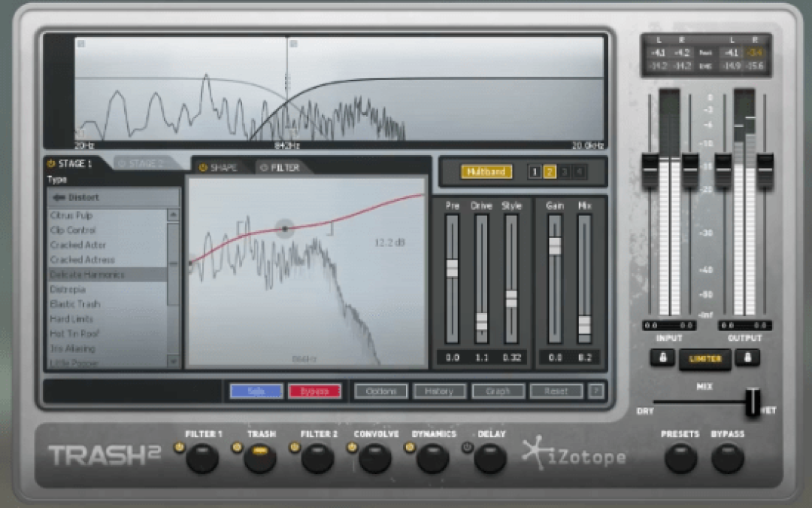812x508 pixels.
Task: Open the Dynamics module knob button
Action: click(432, 459)
